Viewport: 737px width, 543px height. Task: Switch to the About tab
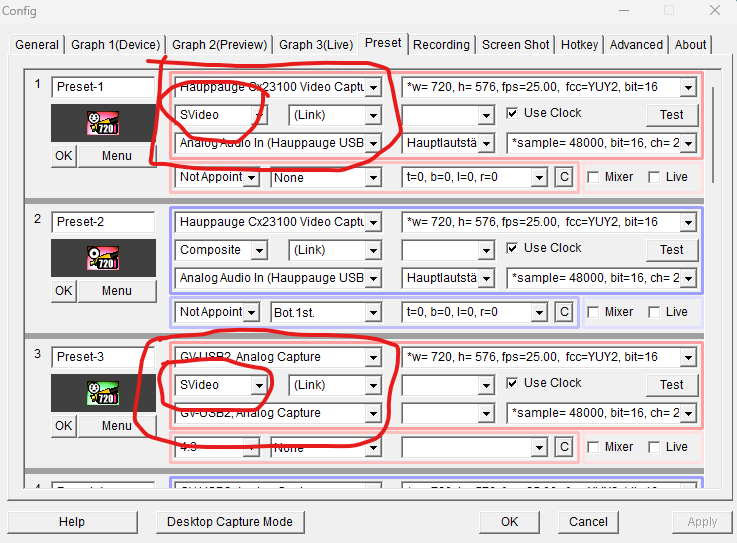690,45
